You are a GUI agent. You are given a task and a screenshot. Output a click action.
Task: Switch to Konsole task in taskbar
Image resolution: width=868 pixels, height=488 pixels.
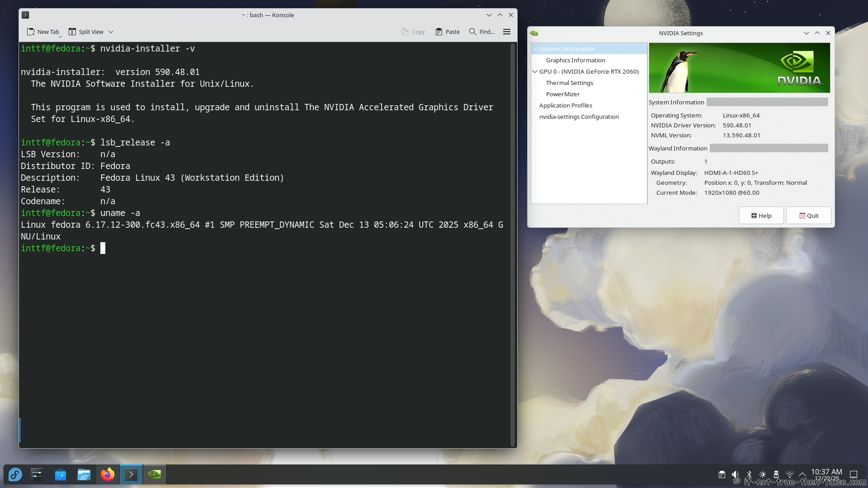click(131, 474)
